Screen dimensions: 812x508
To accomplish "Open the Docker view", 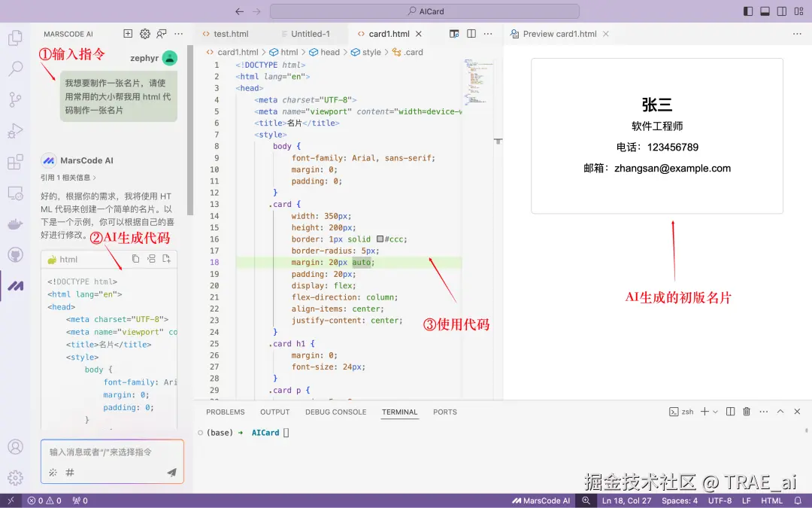I will pos(16,224).
